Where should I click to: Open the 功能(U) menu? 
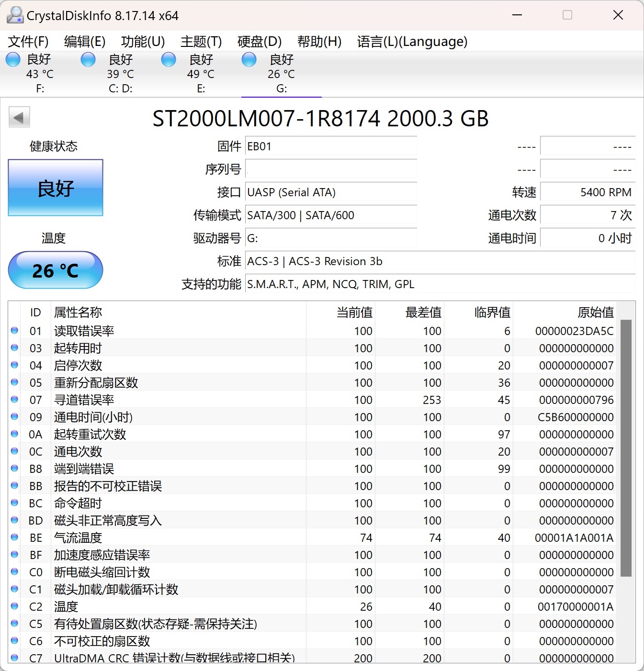143,42
